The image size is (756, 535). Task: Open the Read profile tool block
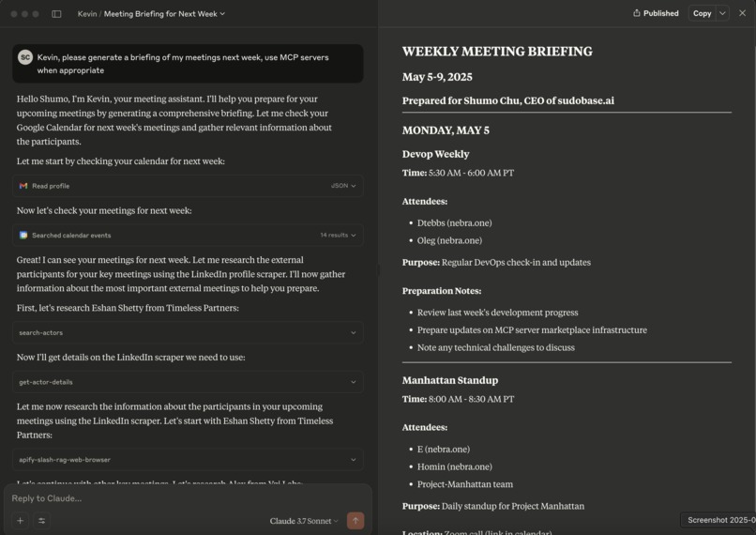188,186
